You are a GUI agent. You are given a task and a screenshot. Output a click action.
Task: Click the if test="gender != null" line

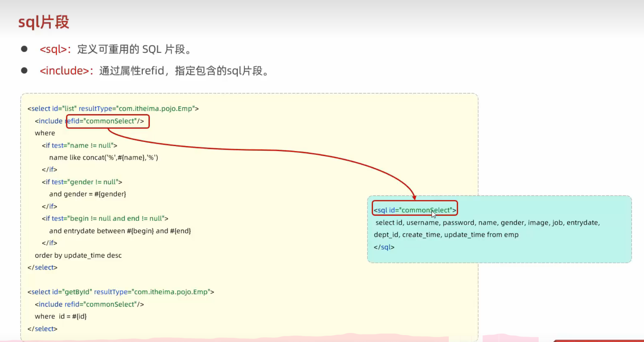[82, 182]
